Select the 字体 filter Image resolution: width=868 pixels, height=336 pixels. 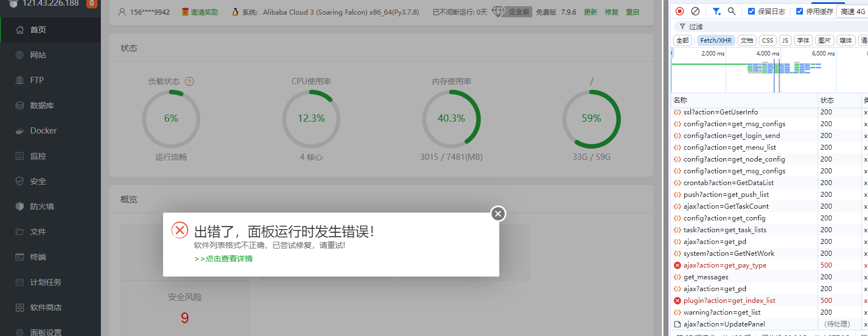tap(804, 40)
